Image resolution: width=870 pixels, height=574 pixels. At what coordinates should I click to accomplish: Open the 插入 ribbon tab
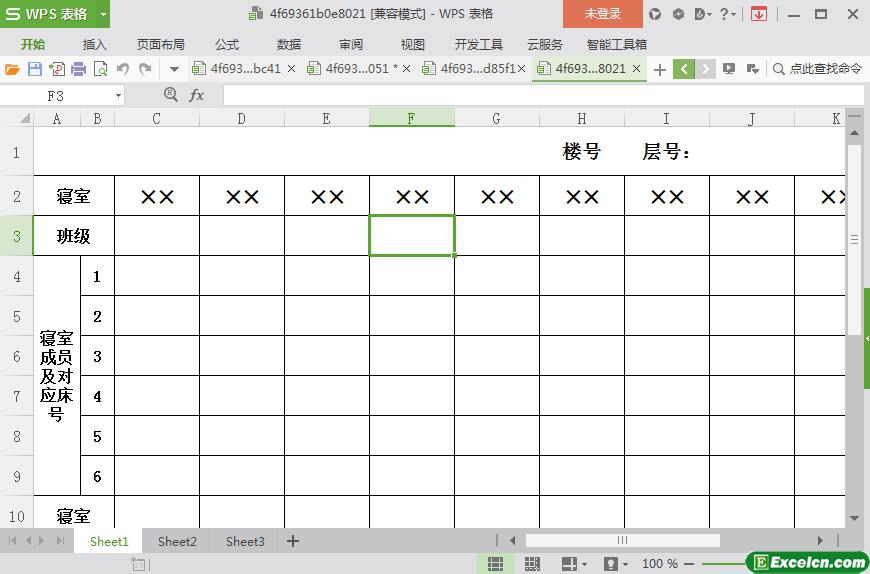click(94, 44)
